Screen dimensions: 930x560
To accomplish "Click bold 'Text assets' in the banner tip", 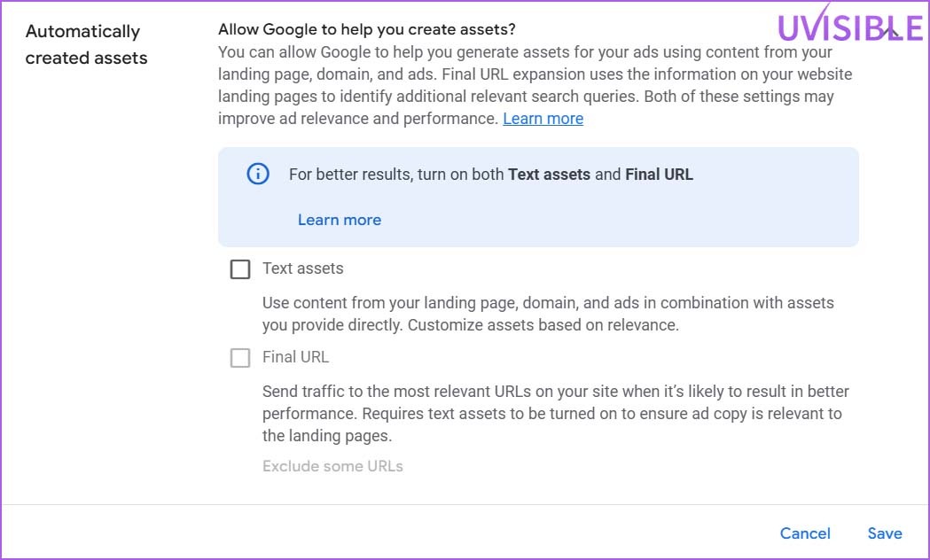I will 549,175.
